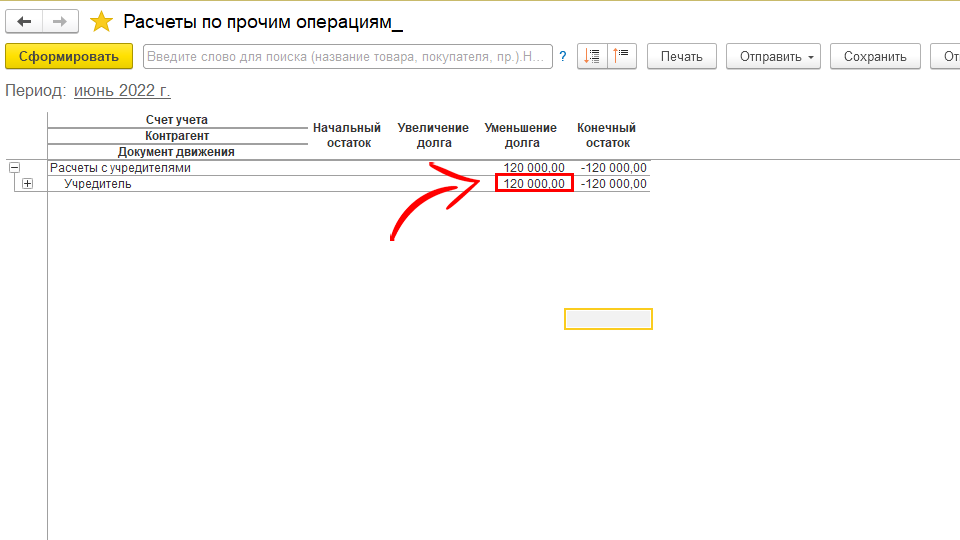This screenshot has height=540, width=960.
Task: Select the Учредитель row label
Action: pyautogui.click(x=98, y=184)
